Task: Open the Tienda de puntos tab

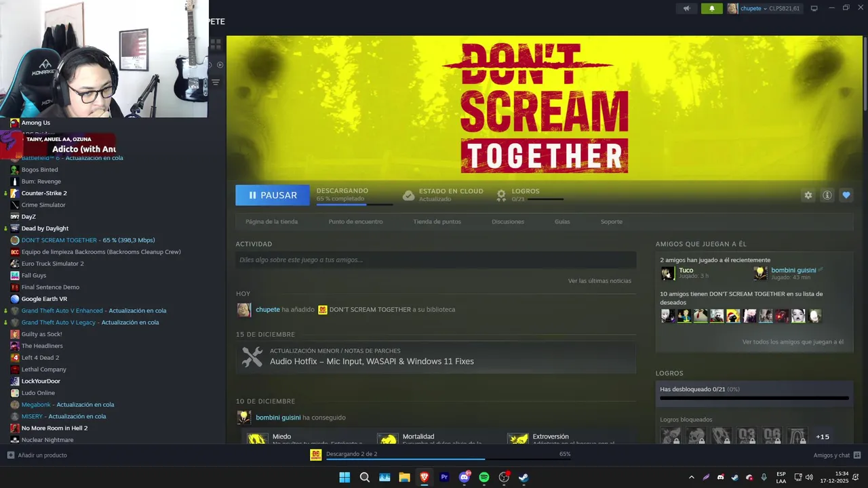Action: (x=437, y=222)
